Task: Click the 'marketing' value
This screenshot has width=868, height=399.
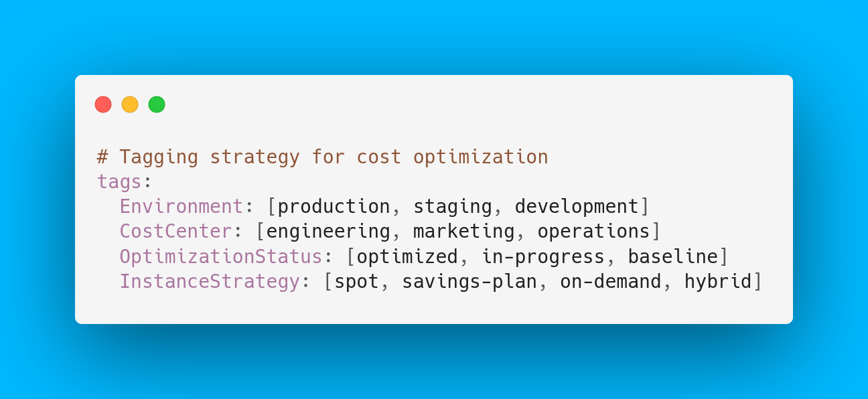Action: point(464,232)
